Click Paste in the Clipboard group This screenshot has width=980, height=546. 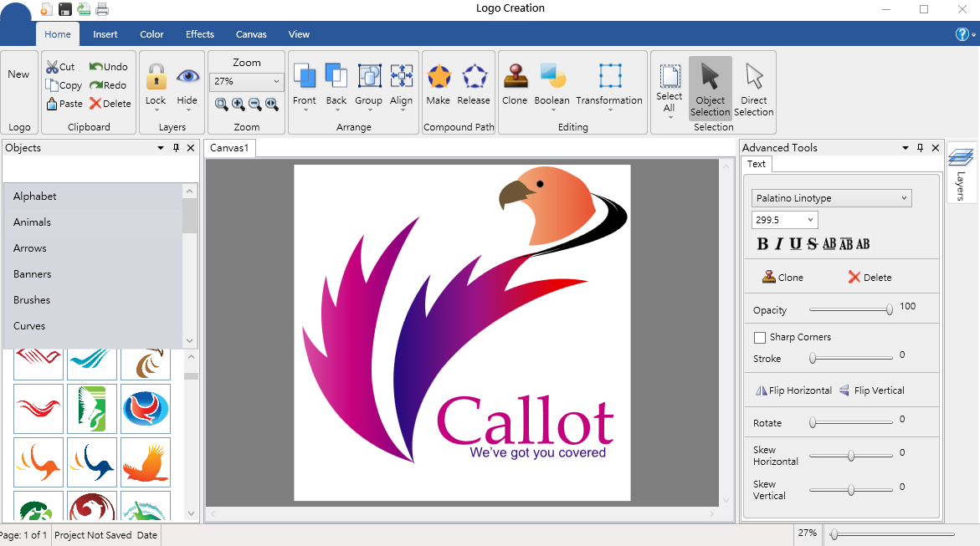coord(64,104)
